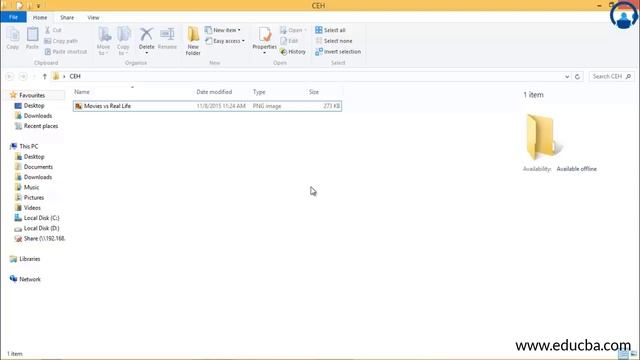Viewport: 640px width, 360px height.
Task: Open the Quick Access Toolbar customize dropdown
Action: click(x=38, y=6)
